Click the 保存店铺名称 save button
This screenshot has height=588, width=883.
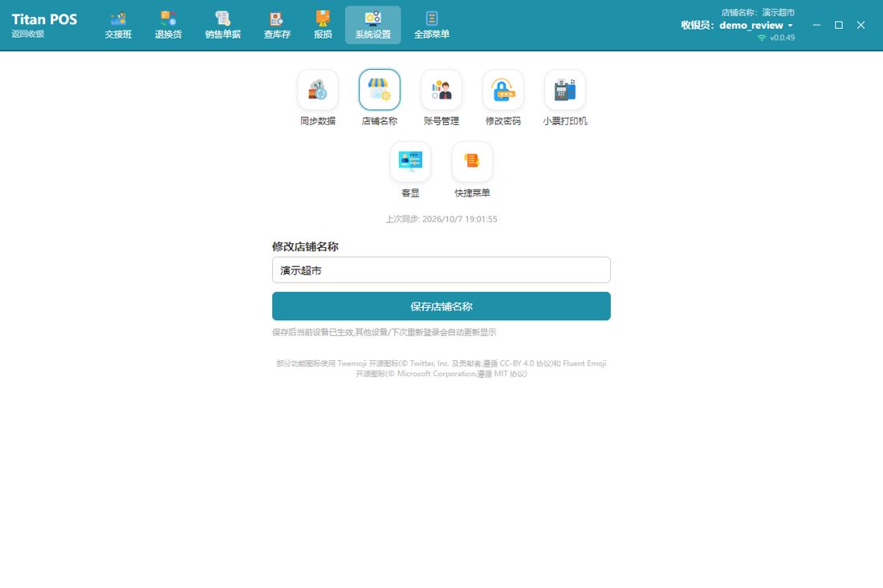(441, 306)
